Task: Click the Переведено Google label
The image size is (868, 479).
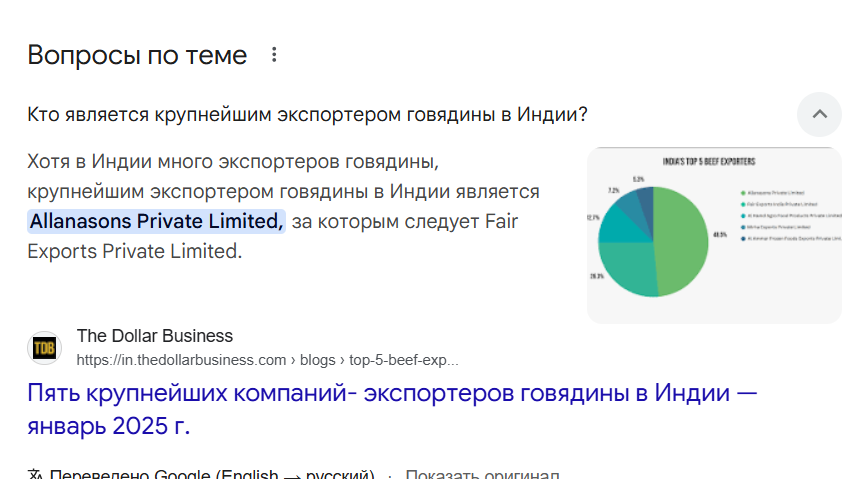Action: pos(212,474)
